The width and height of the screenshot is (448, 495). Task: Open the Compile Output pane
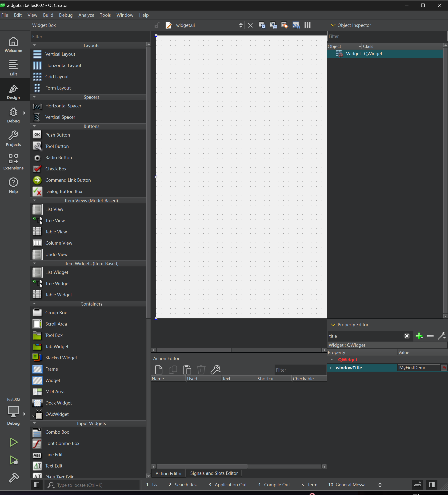276,485
